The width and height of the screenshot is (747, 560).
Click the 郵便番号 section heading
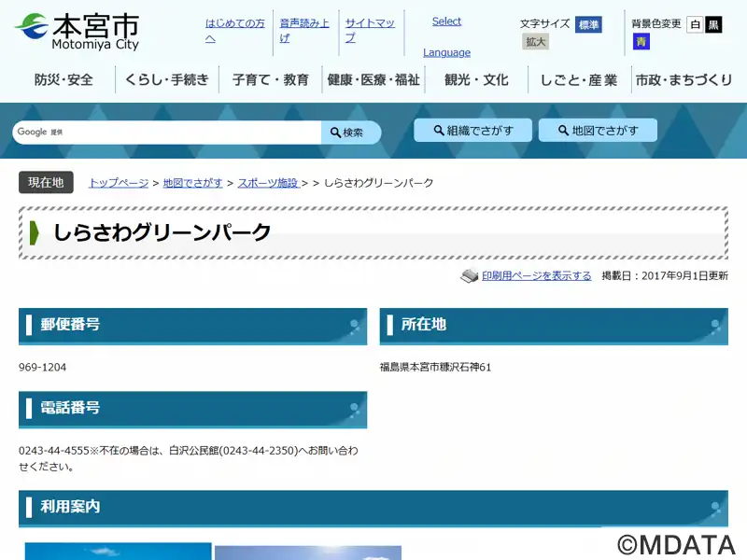tap(193, 326)
